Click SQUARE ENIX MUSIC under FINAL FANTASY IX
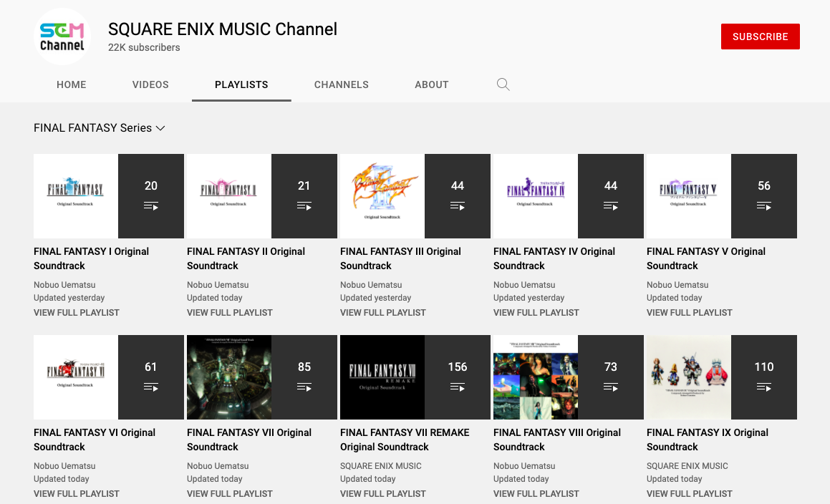This screenshot has height=504, width=830. click(x=687, y=466)
